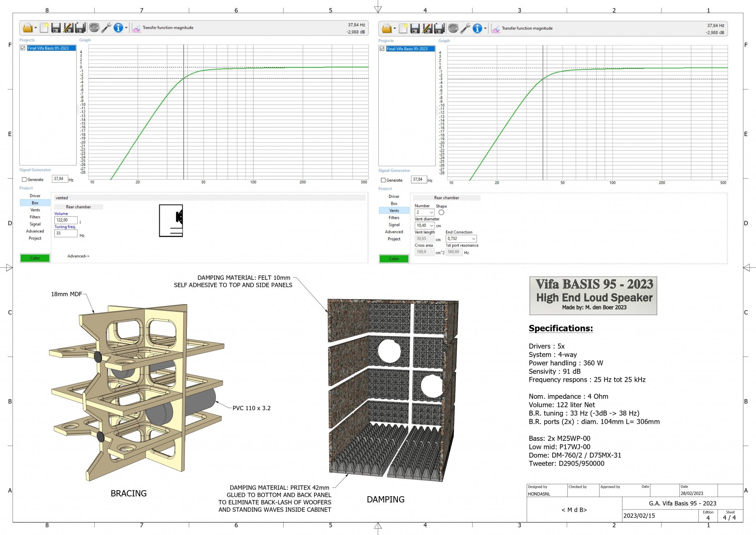
Task: Select 'Final Vifa Basis 95-2023' project in left window
Action: 51,48
